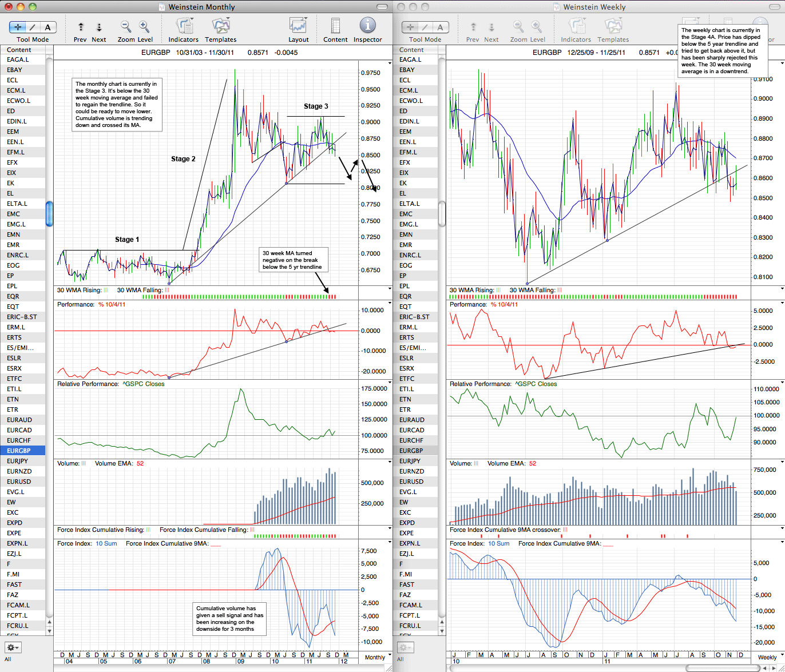The image size is (785, 672).
Task: Select EURJPY in the Monthly symbol list
Action: tap(23, 461)
